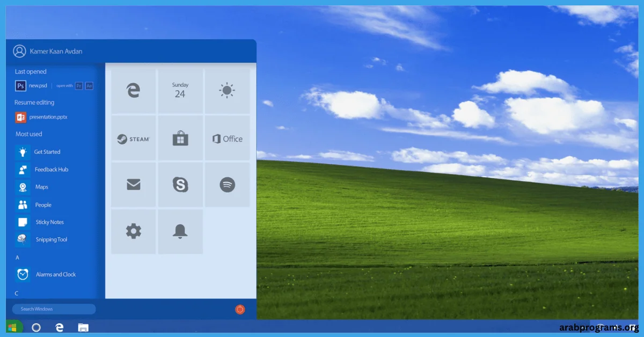The width and height of the screenshot is (644, 337).
Task: Open the Sunday 24 calendar tile
Action: [180, 91]
